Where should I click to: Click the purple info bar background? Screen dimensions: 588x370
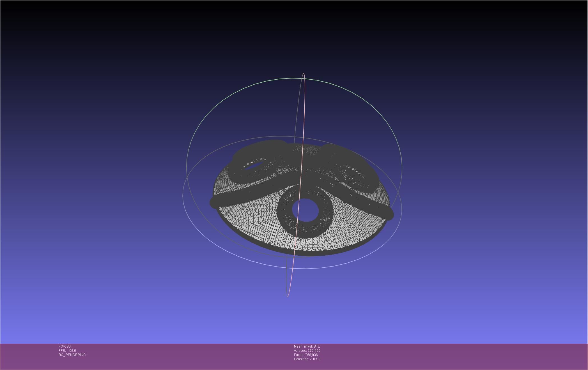pos(449,356)
